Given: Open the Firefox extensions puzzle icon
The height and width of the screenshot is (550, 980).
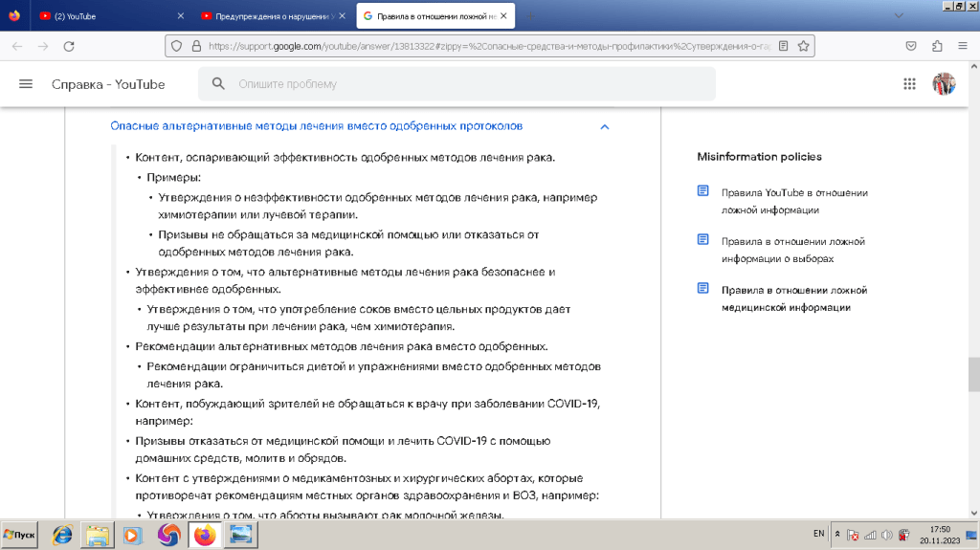Looking at the screenshot, I should 937,46.
